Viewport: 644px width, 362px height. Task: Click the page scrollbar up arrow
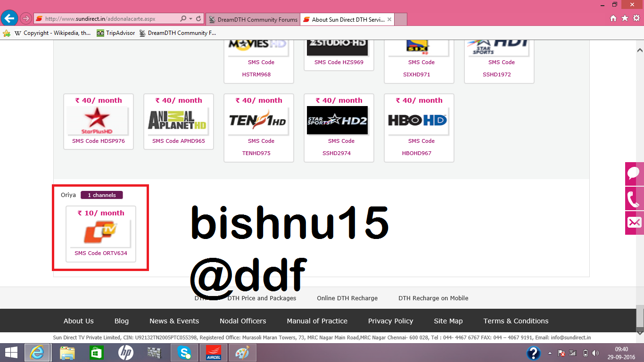(x=640, y=50)
